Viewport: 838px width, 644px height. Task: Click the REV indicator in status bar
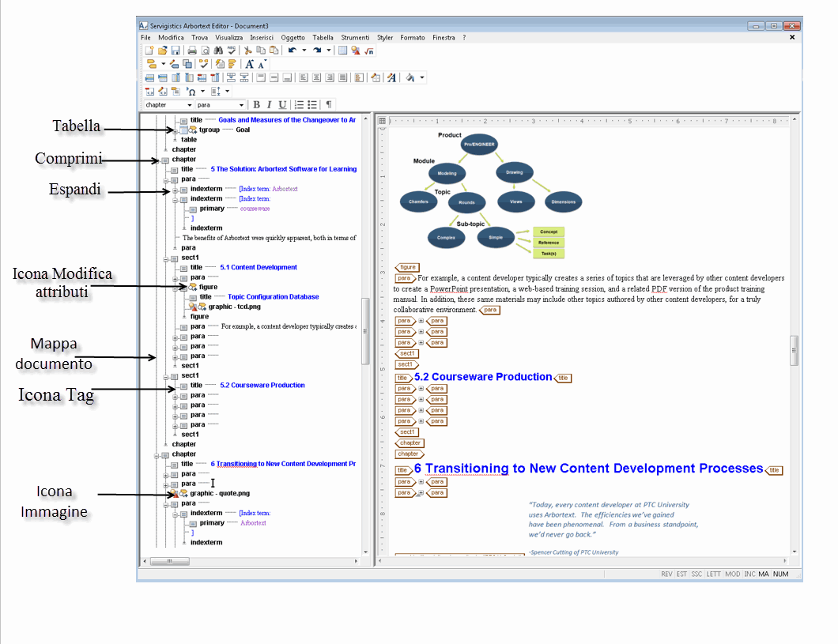click(x=666, y=574)
